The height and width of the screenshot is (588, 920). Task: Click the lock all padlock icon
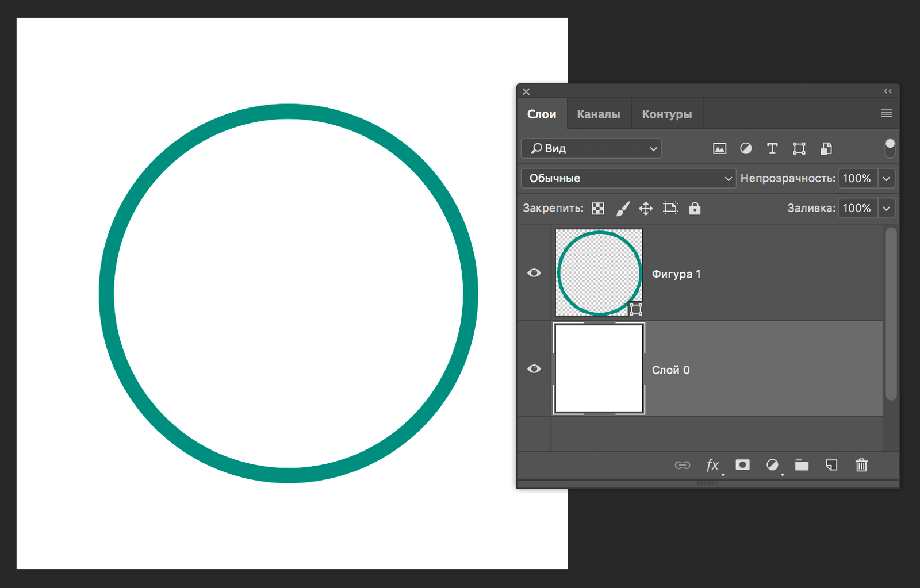pos(695,209)
